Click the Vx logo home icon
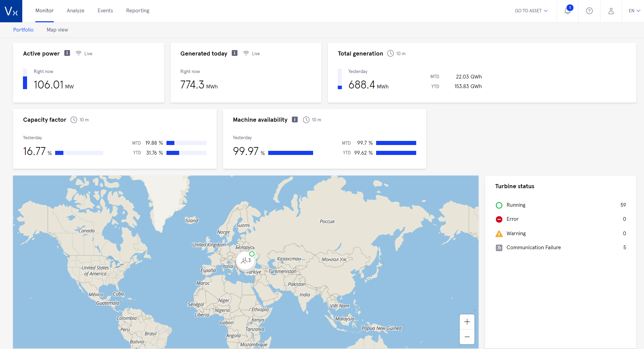This screenshot has height=349, width=644. 11,11
